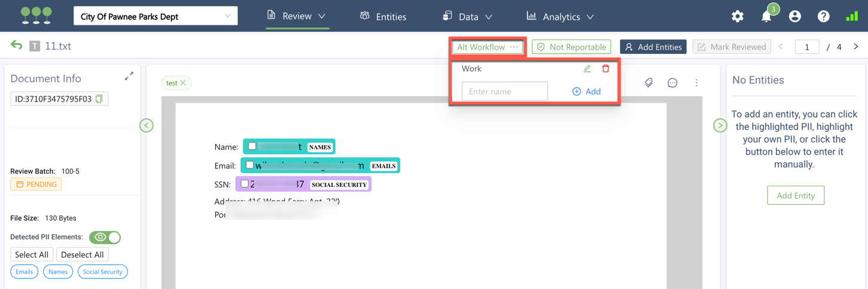Image resolution: width=868 pixels, height=289 pixels.
Task: Click the Not Reportable button
Action: click(x=571, y=47)
